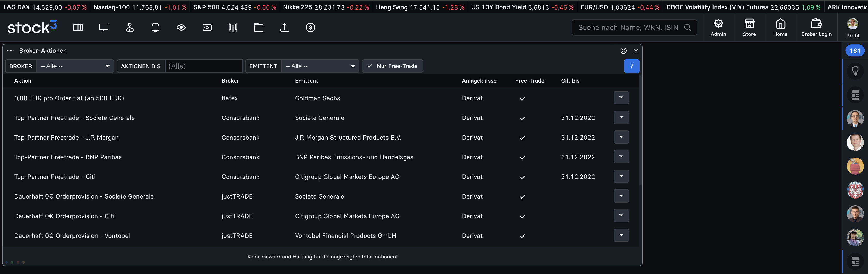Expand the Top-Partner Freetrade Citi row dropdown
Viewport: 868px width, 274px height.
621,176
